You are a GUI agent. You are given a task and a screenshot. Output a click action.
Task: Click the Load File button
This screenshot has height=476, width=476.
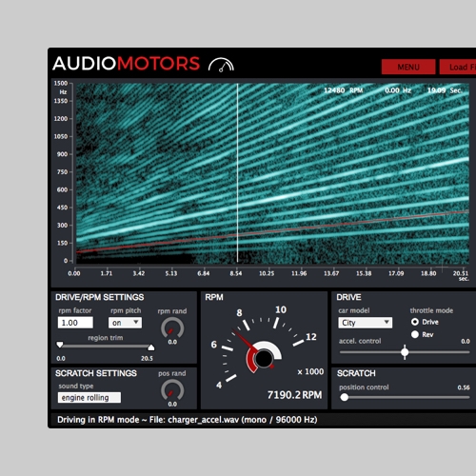(x=458, y=67)
